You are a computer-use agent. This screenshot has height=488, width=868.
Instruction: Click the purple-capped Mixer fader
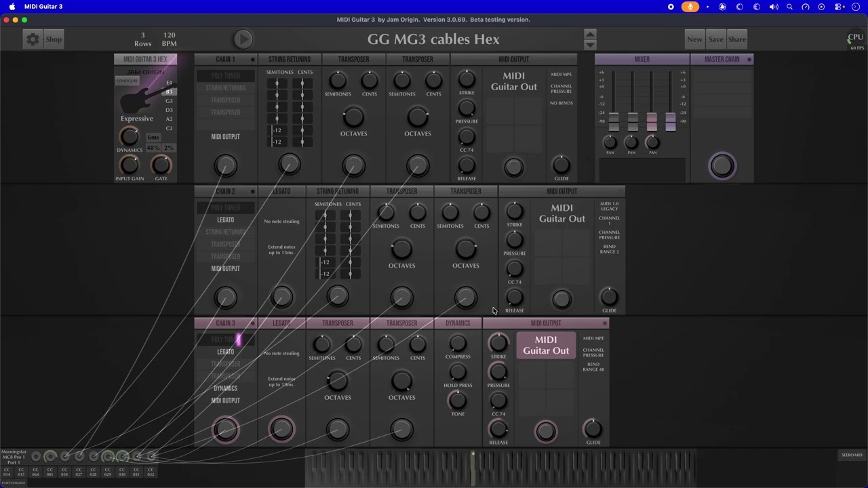671,122
